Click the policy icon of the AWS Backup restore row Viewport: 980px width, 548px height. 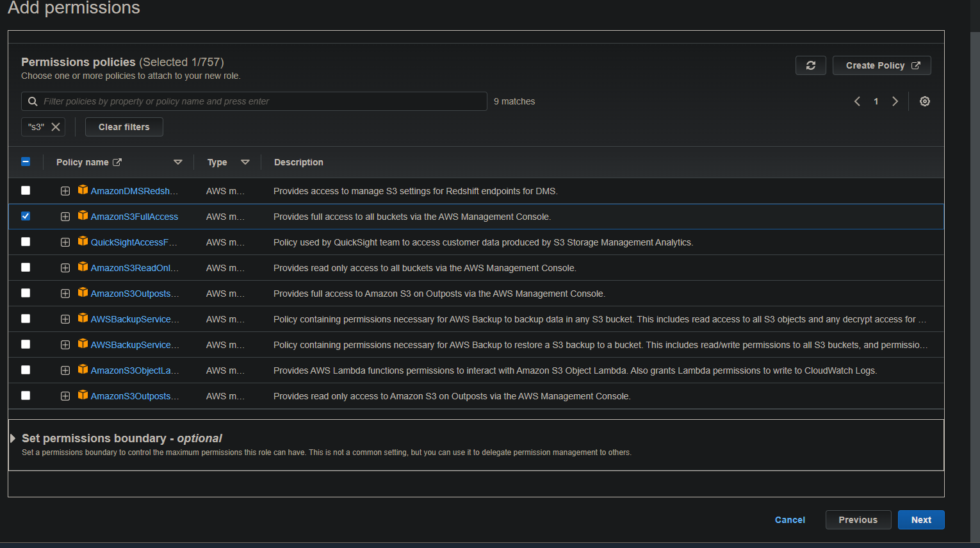click(x=83, y=344)
